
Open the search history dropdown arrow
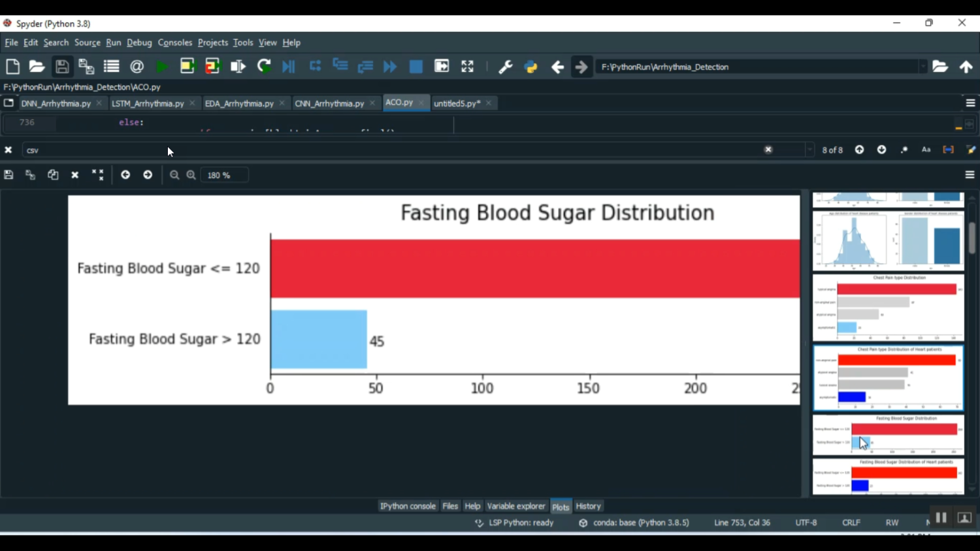[810, 150]
